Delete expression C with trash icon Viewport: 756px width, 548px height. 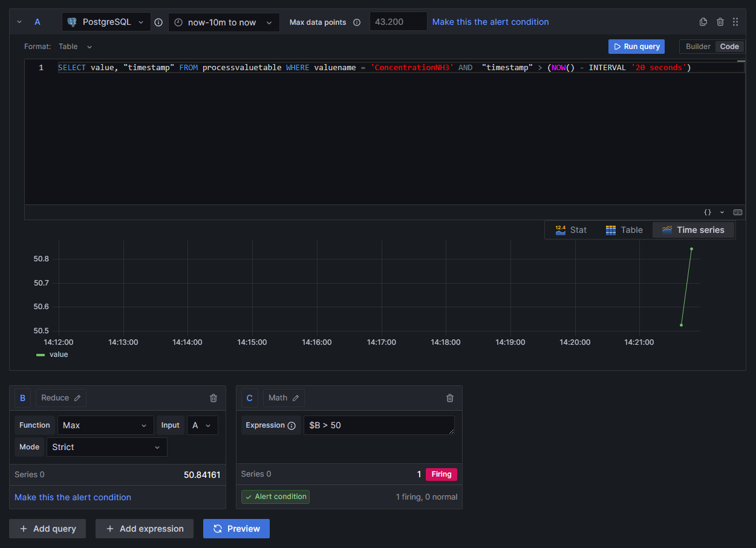[449, 398]
